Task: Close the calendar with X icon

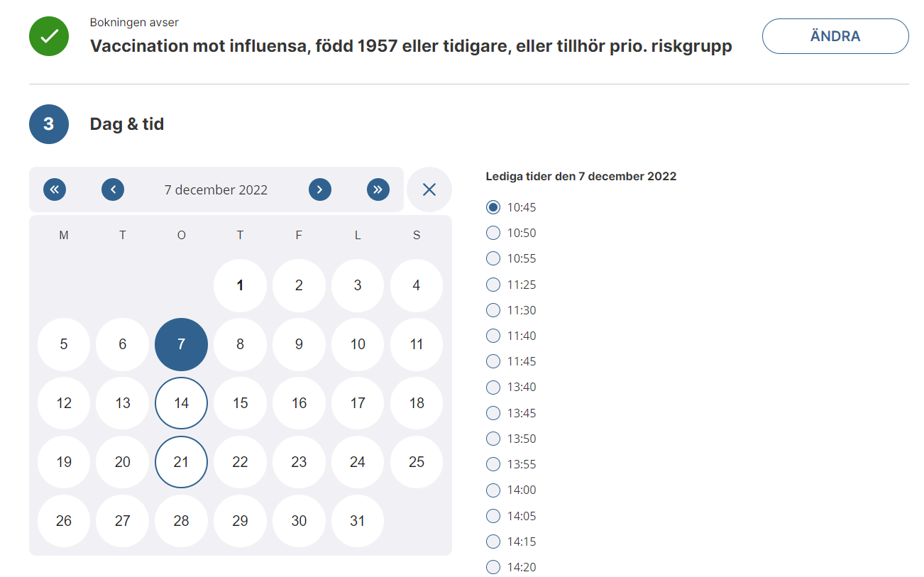Action: 429,189
